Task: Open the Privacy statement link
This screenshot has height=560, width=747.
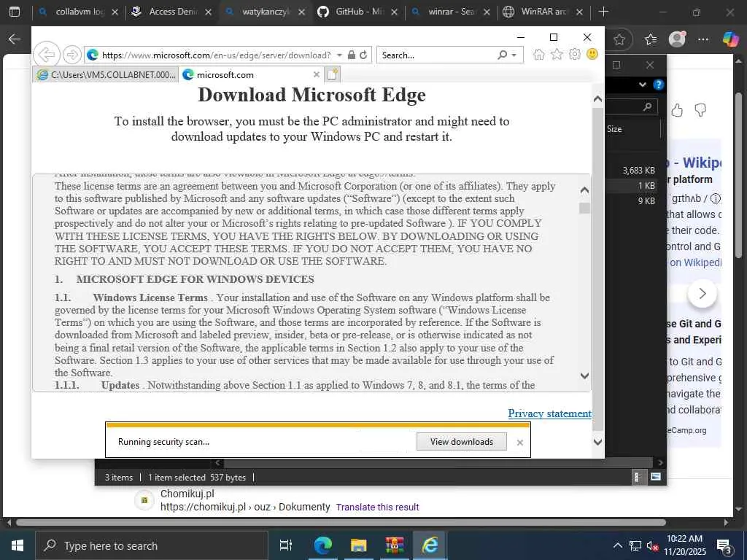Action: tap(549, 413)
